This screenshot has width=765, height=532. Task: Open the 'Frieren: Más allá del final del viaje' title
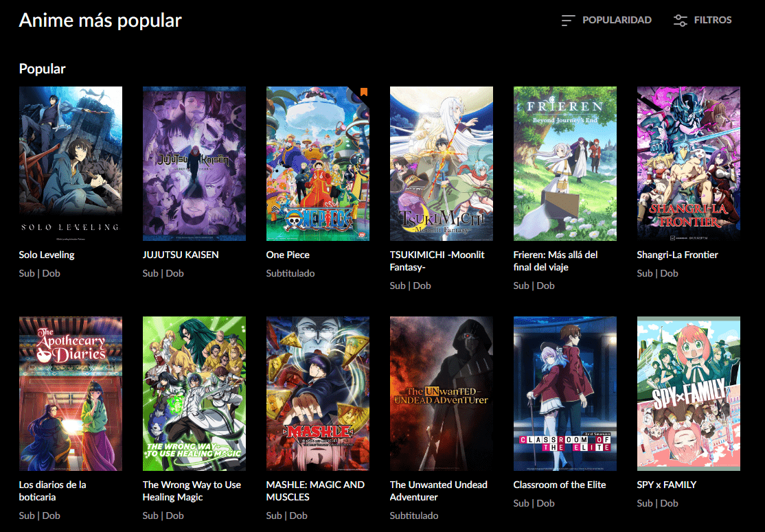click(x=556, y=261)
